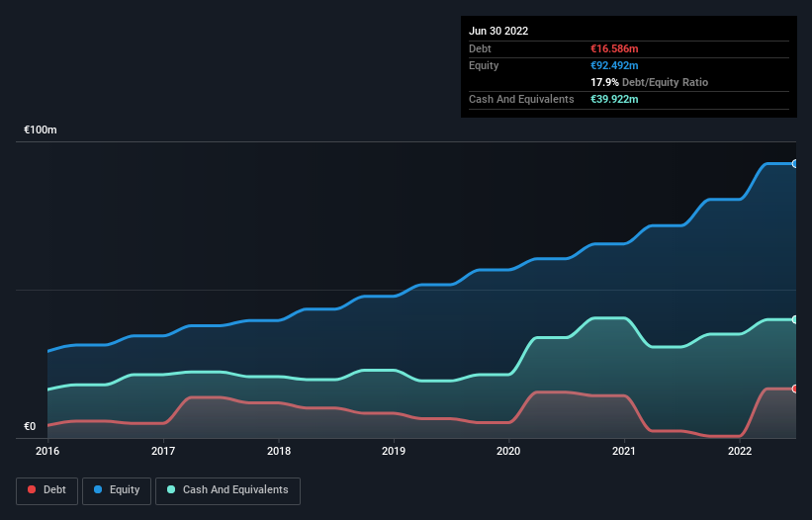Image resolution: width=812 pixels, height=520 pixels.
Task: Click the Equity row label in tooltip
Action: pyautogui.click(x=484, y=65)
